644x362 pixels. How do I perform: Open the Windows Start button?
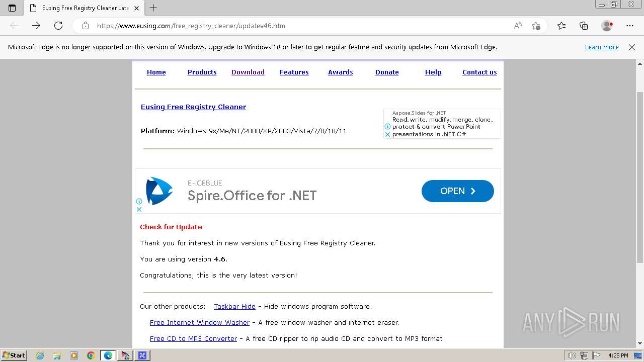click(x=14, y=355)
